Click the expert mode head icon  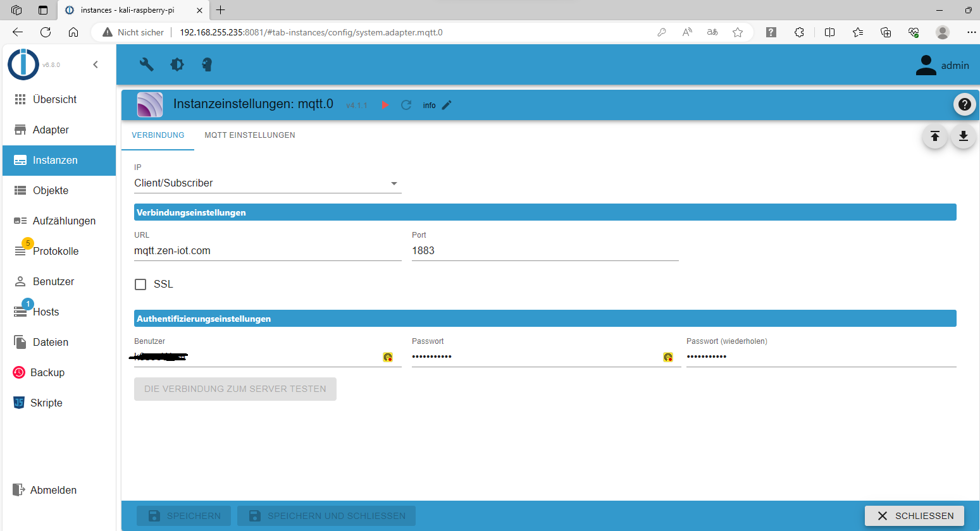pyautogui.click(x=207, y=64)
